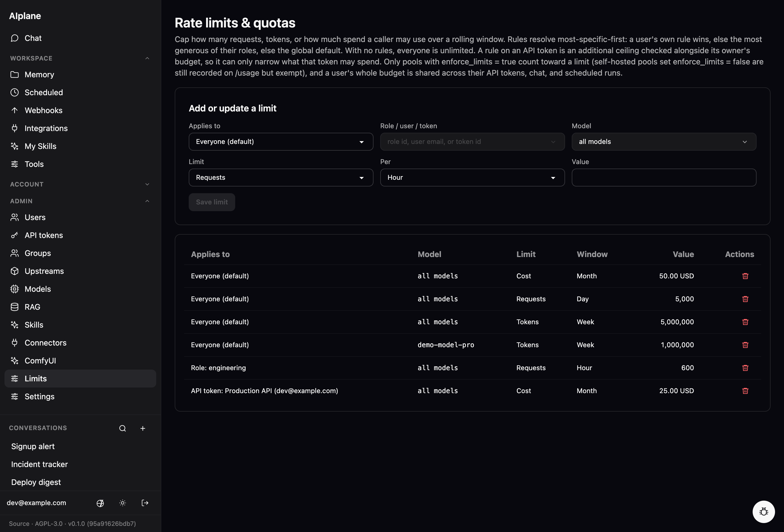Delete the 50.00 USD monthly cost limit

[x=745, y=276]
